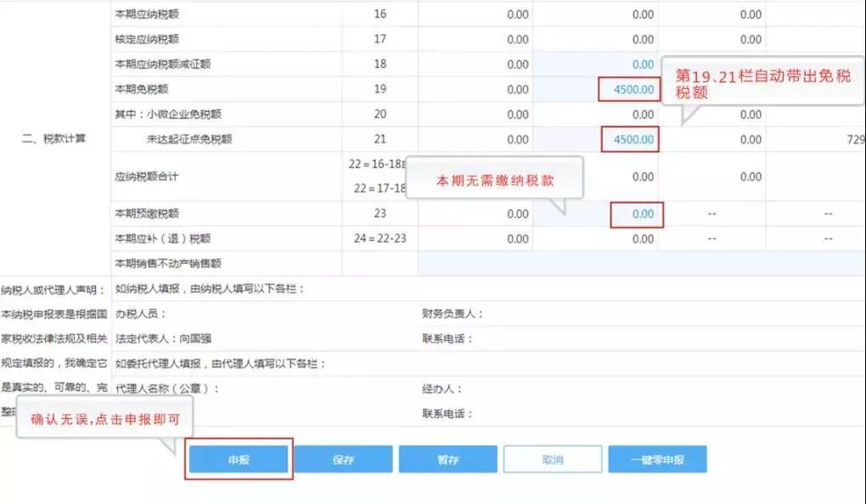Select the 未达起征点免税额 row label
Viewport: 866px width, 504px height.
[x=189, y=139]
